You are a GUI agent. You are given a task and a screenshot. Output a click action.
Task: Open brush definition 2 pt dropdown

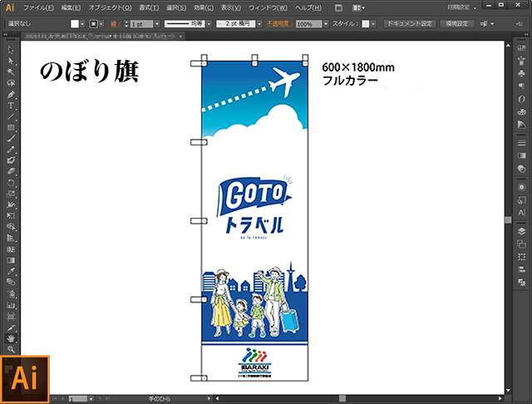click(259, 24)
